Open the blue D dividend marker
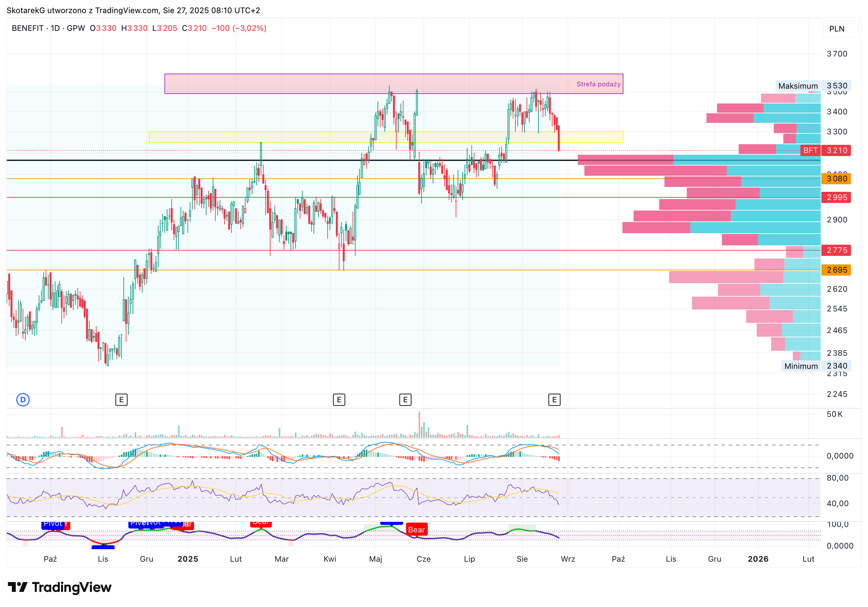868x607 pixels. 23,400
